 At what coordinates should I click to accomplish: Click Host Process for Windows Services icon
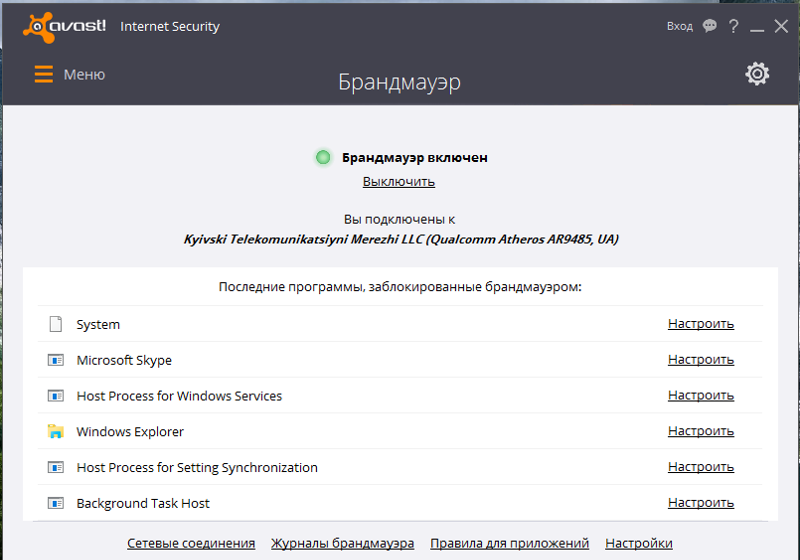coord(56,396)
